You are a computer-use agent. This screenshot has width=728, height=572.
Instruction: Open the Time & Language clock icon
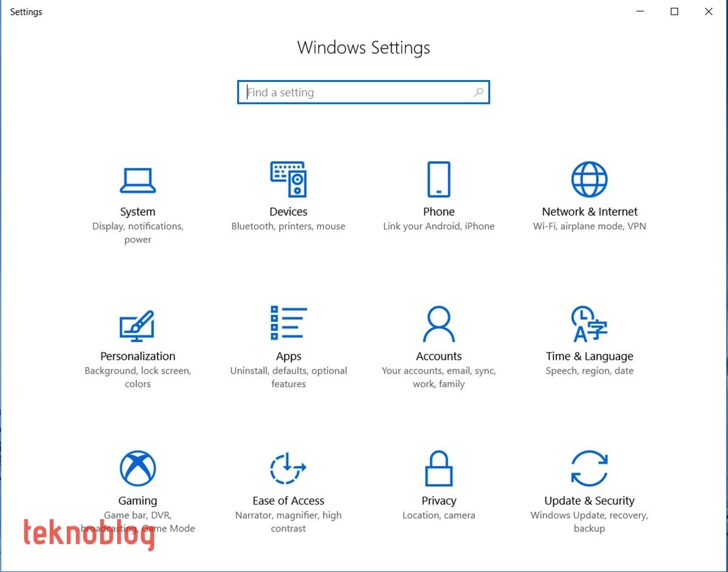click(589, 324)
